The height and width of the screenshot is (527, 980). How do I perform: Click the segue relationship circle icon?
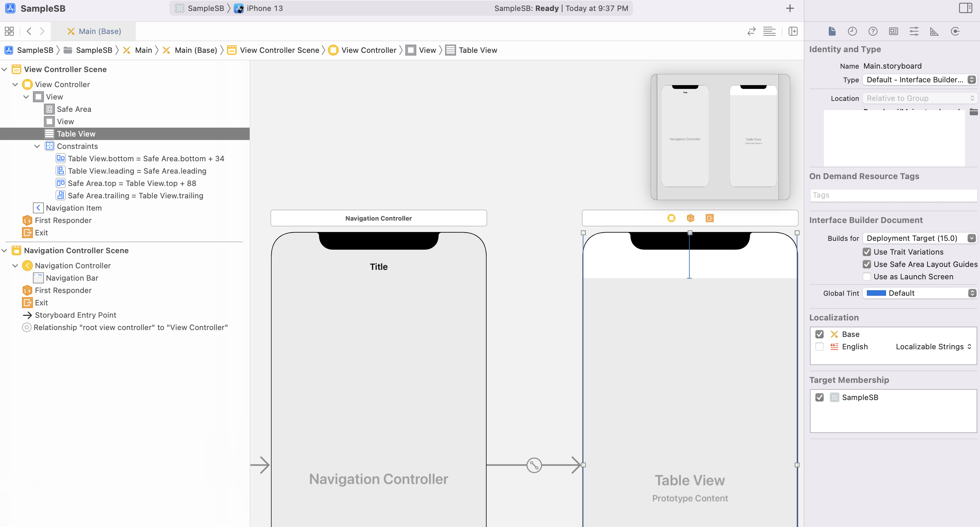tap(534, 465)
